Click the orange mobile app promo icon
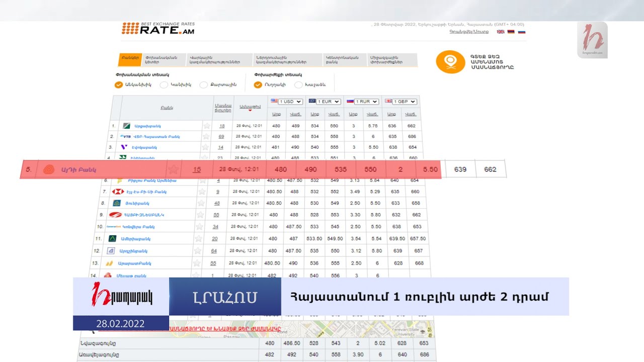Image resolution: width=644 pixels, height=362 pixels. tap(450, 62)
